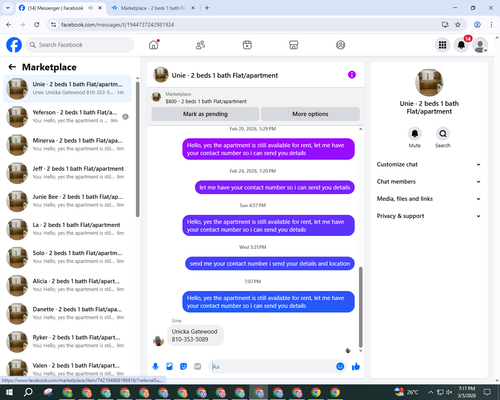This screenshot has width=500, height=400.
Task: Open La conversation in the list
Action: (67, 229)
